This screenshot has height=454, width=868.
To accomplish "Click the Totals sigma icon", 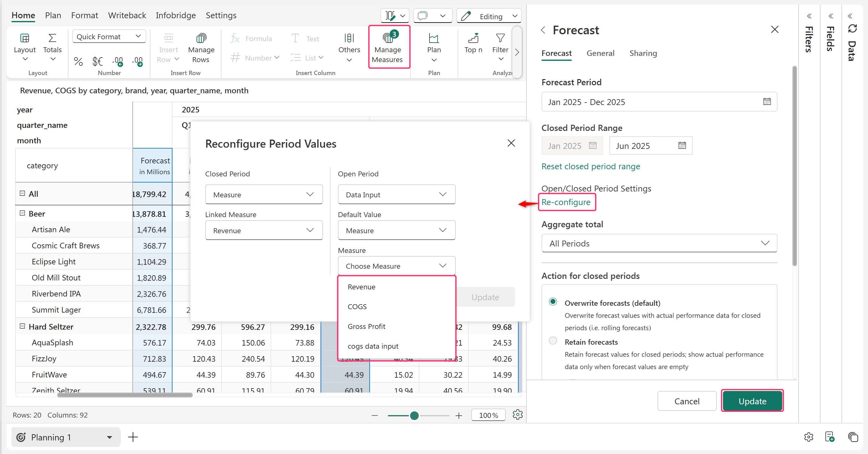I will [x=52, y=38].
